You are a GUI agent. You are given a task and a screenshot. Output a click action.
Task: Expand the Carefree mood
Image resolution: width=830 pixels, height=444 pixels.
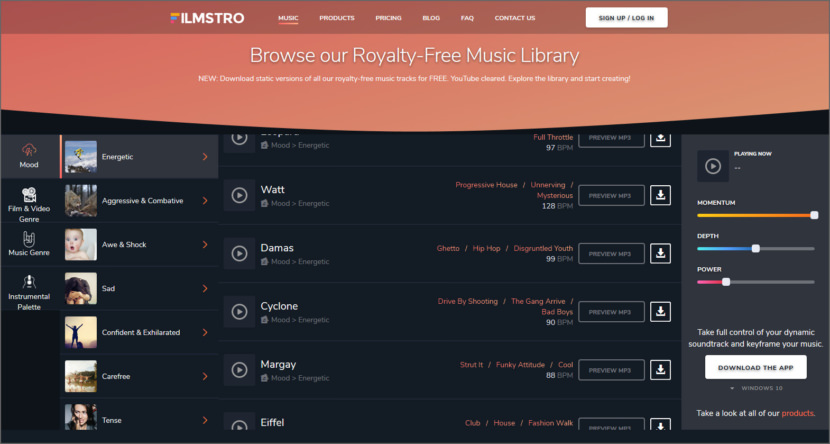tap(205, 376)
